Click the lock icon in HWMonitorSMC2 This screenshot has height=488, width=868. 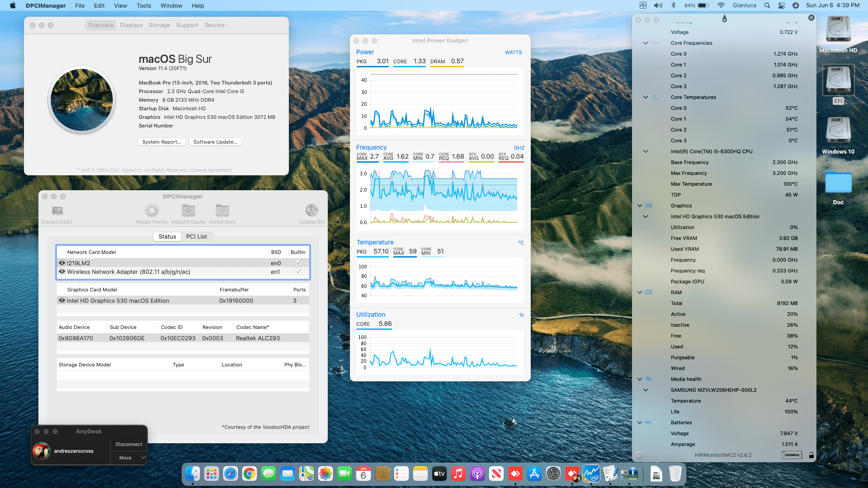[x=811, y=455]
